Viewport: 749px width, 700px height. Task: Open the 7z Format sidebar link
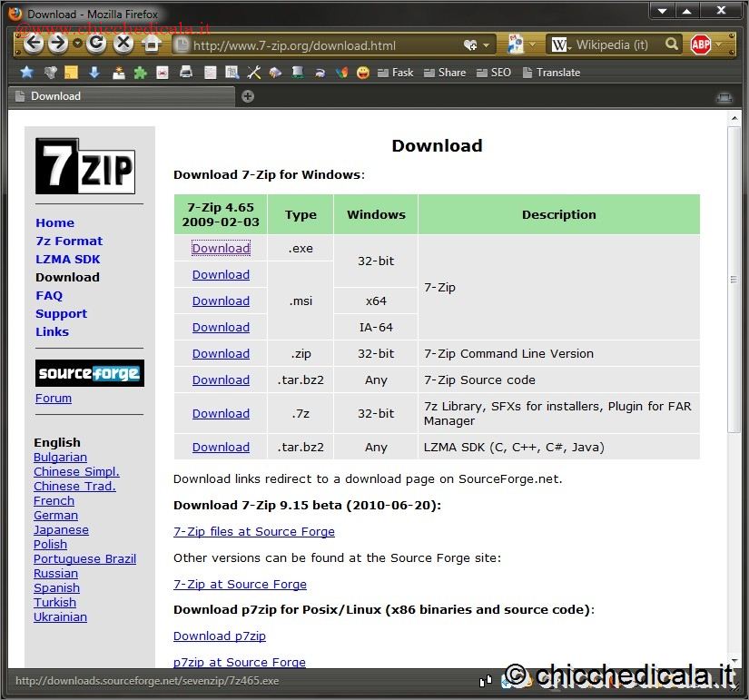tap(69, 241)
